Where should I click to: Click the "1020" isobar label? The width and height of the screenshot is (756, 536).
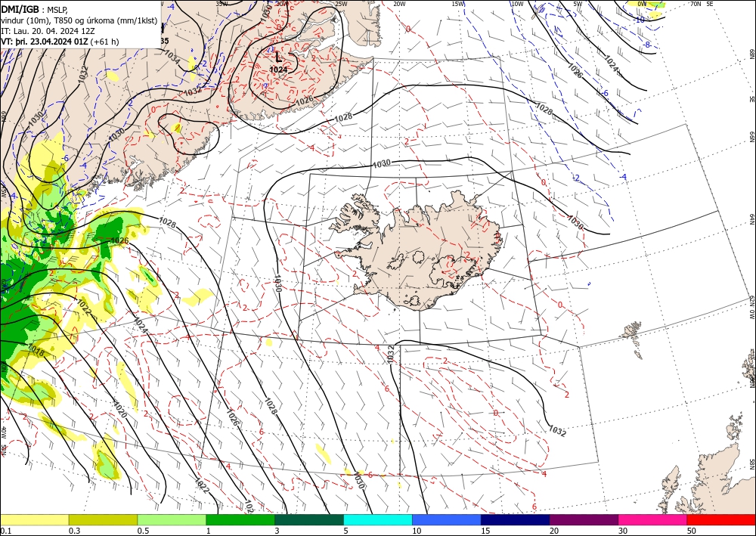[119, 409]
